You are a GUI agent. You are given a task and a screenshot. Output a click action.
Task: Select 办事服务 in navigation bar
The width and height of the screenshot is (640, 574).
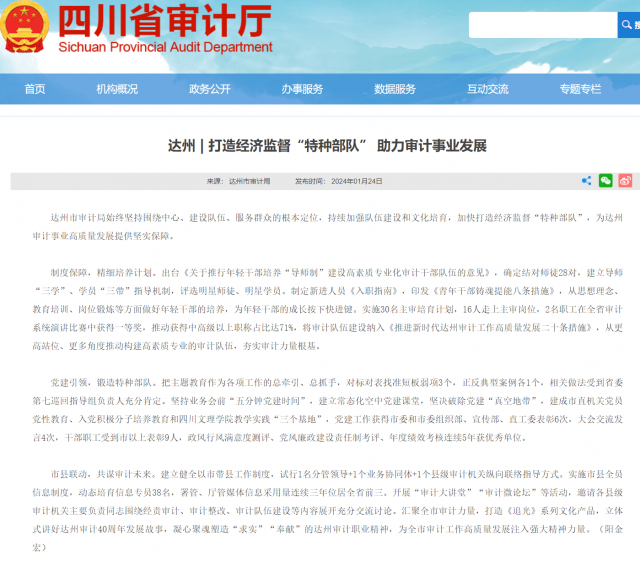click(302, 89)
